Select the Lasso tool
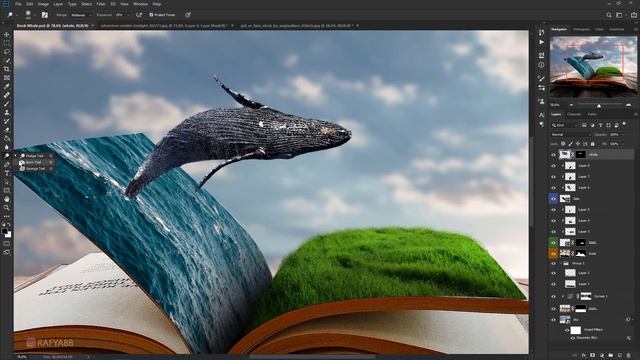The width and height of the screenshot is (640, 360). (7, 52)
